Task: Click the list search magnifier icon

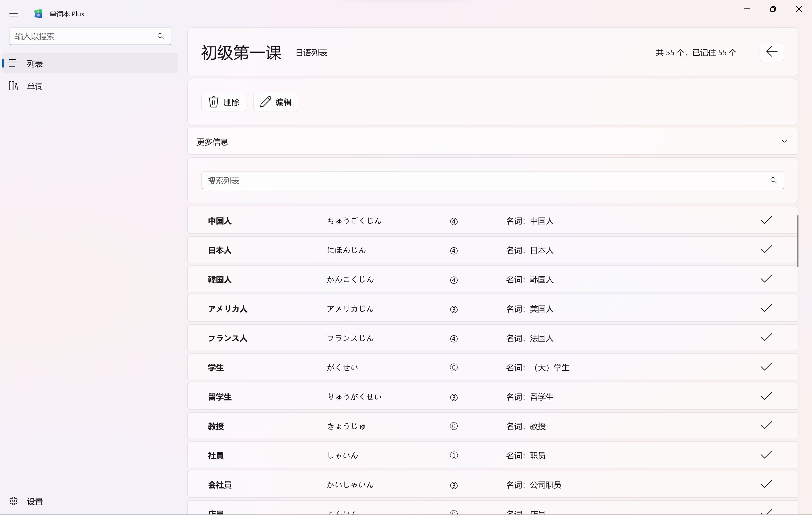Action: click(x=774, y=181)
